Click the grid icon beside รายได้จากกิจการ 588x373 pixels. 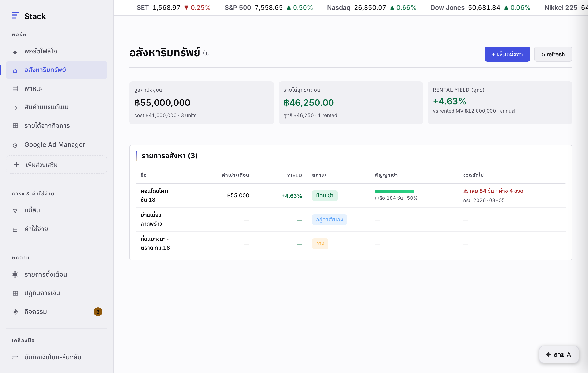point(15,126)
